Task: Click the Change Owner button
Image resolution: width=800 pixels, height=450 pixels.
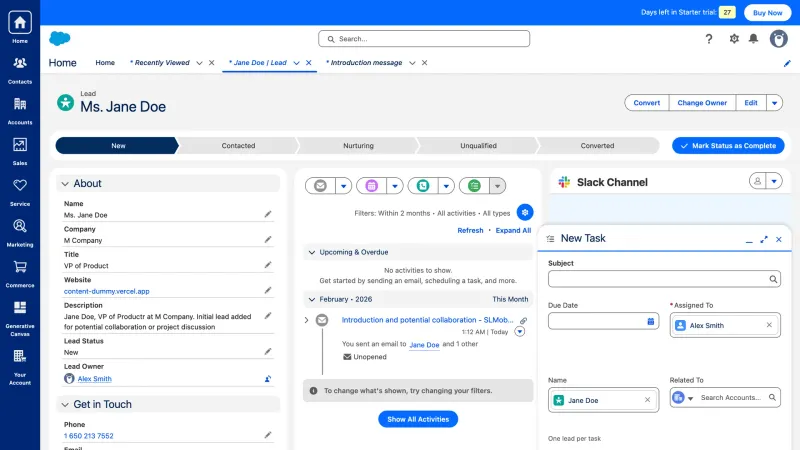Action: pyautogui.click(x=702, y=103)
